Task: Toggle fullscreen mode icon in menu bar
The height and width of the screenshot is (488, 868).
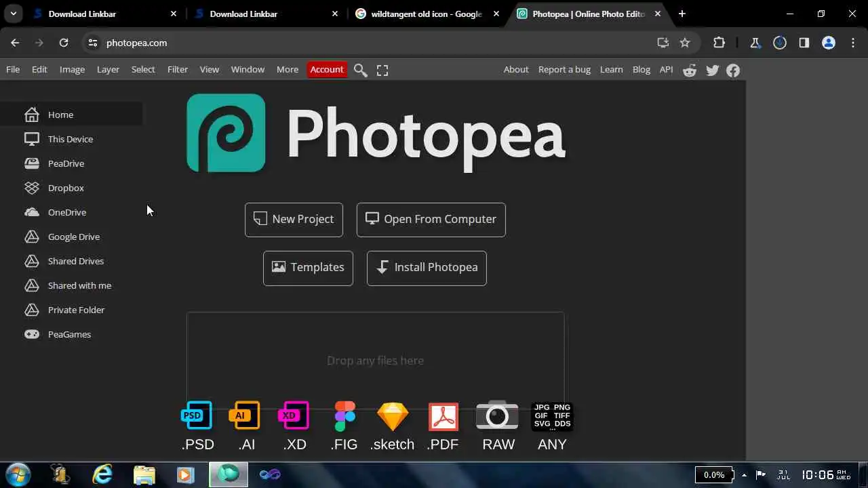Action: coord(382,70)
